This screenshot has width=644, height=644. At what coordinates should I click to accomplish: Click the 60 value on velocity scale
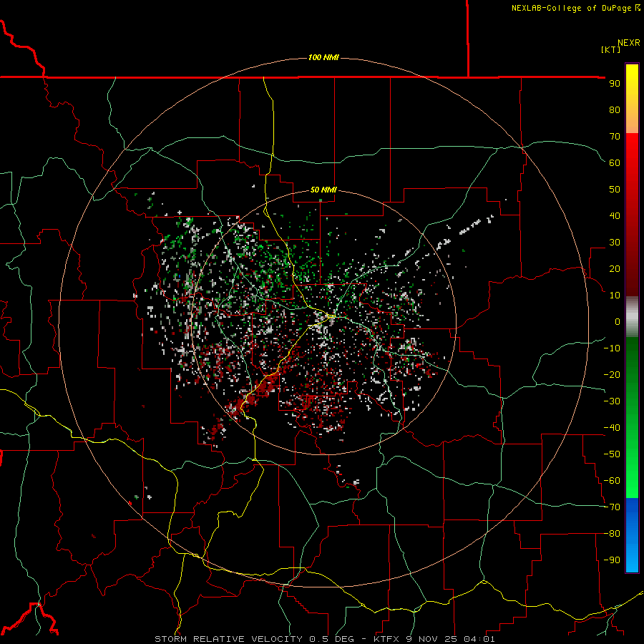(615, 163)
